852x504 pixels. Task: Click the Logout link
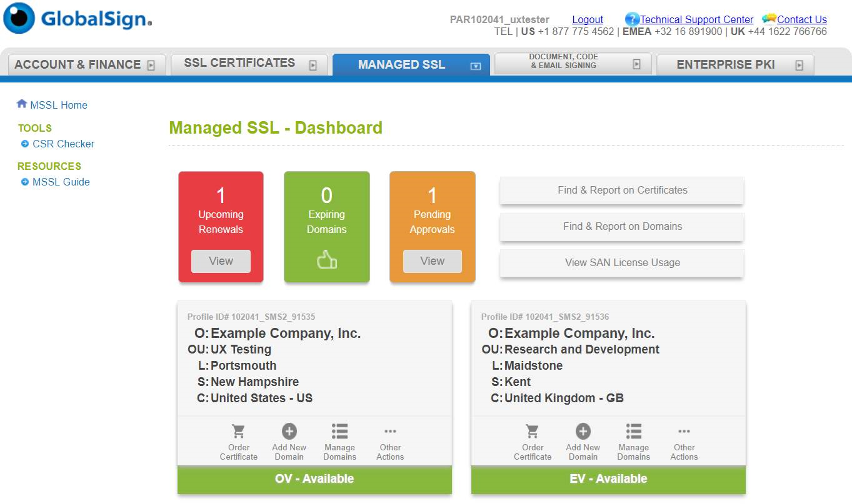[x=587, y=19]
